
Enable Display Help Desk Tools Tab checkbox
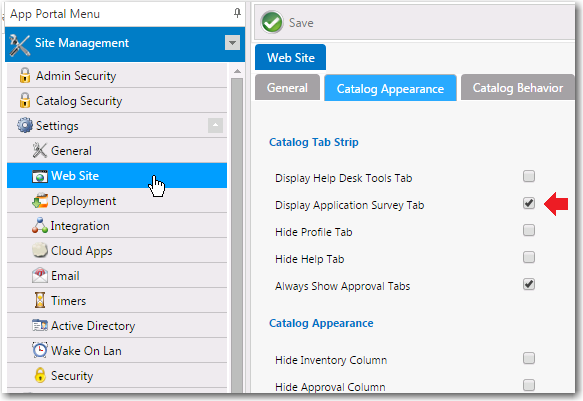(x=529, y=176)
